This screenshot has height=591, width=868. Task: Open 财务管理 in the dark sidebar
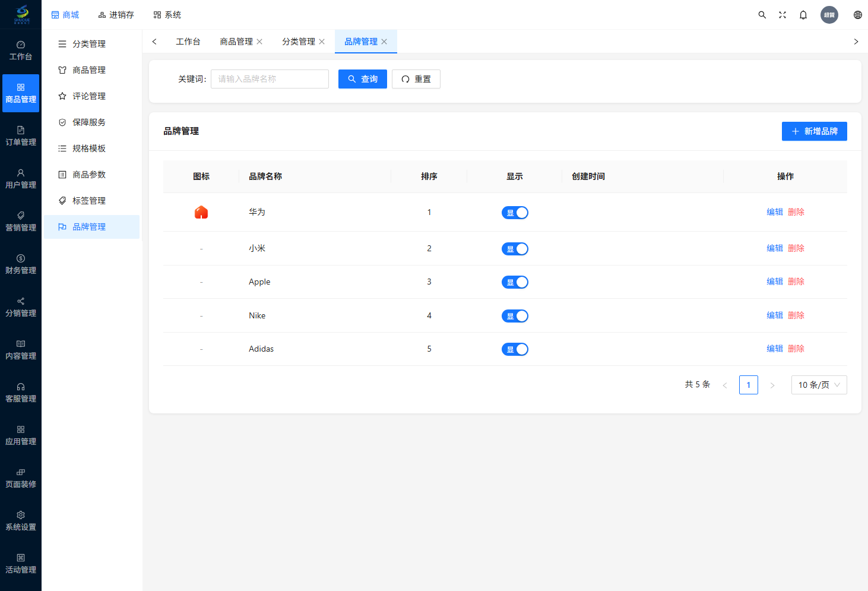pos(21,264)
